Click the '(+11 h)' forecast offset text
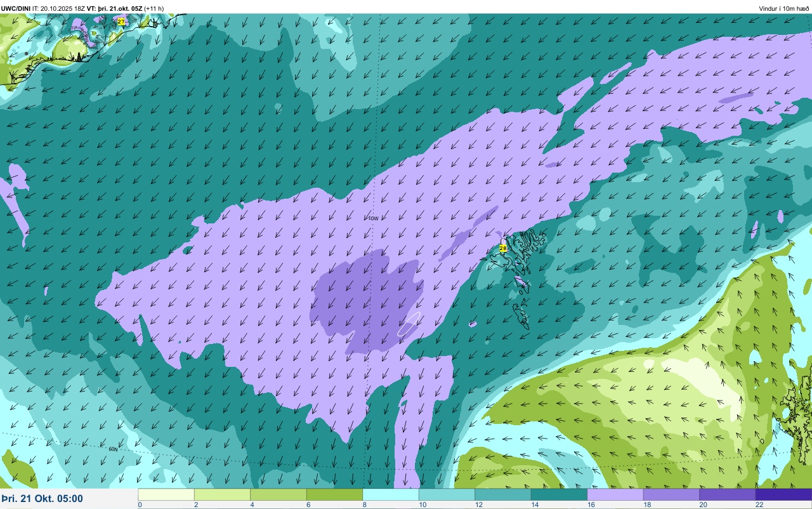Screen dimensions: 812x509 [x=154, y=8]
